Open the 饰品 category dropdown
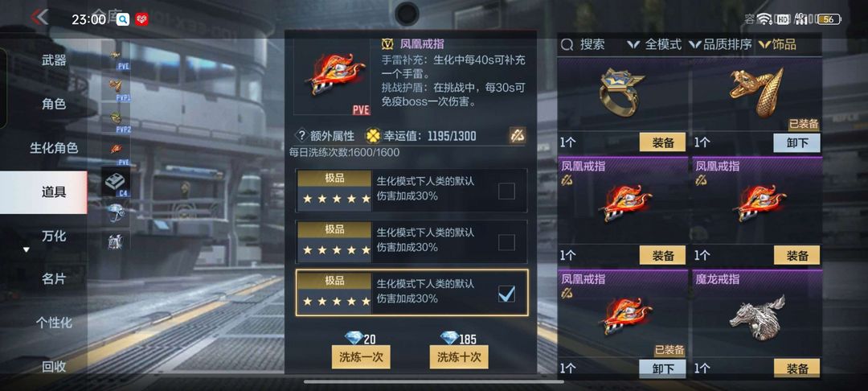Viewport: 868px width, 391px height. pyautogui.click(x=778, y=45)
